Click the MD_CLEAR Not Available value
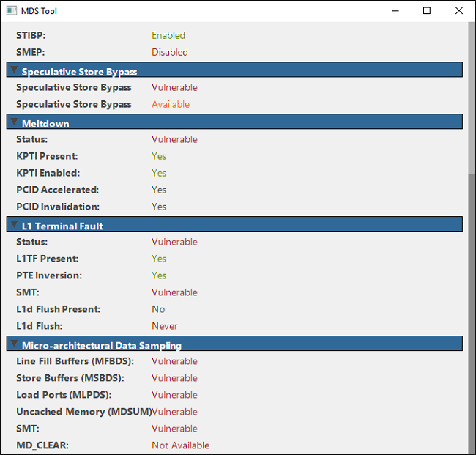Image resolution: width=476 pixels, height=455 pixels. pyautogui.click(x=180, y=445)
